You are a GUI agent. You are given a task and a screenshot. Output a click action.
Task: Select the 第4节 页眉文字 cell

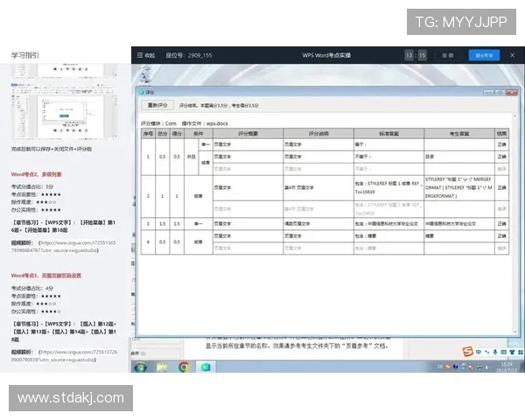tap(318, 188)
